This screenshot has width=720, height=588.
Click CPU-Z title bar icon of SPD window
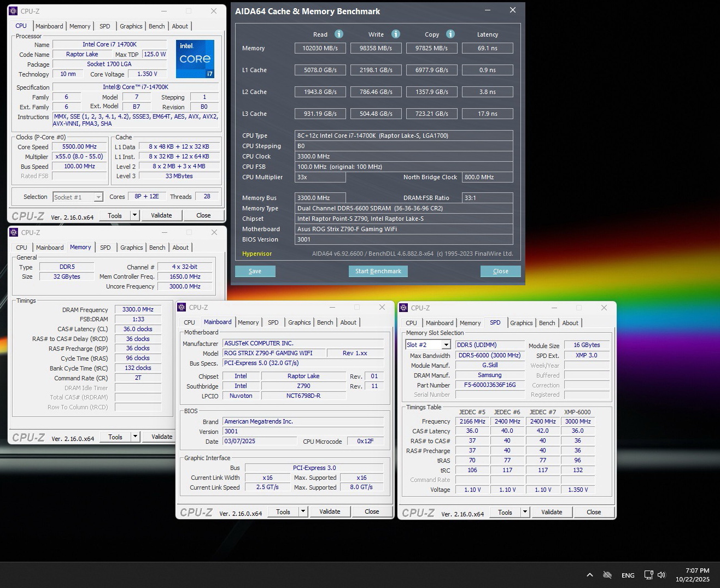(x=404, y=308)
